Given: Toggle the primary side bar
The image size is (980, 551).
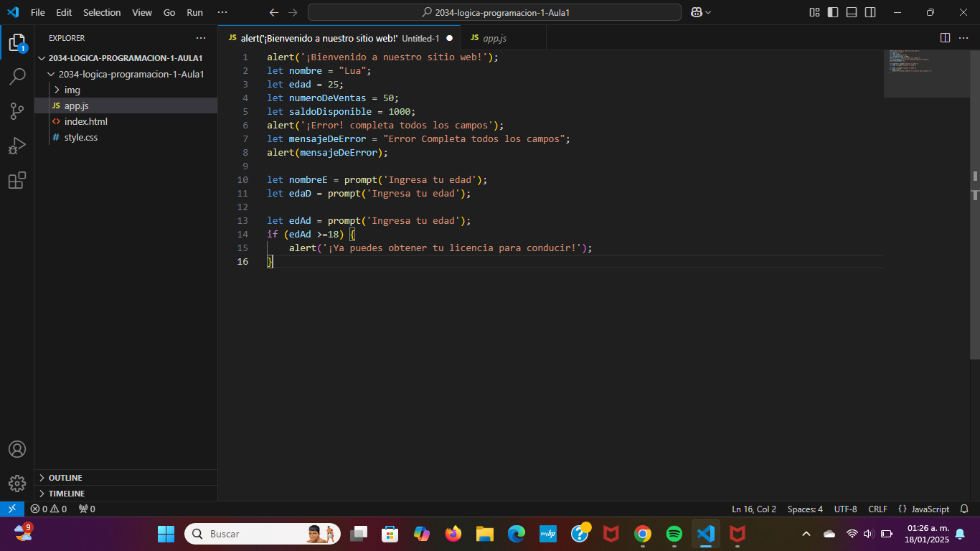Looking at the screenshot, I should click(x=833, y=12).
